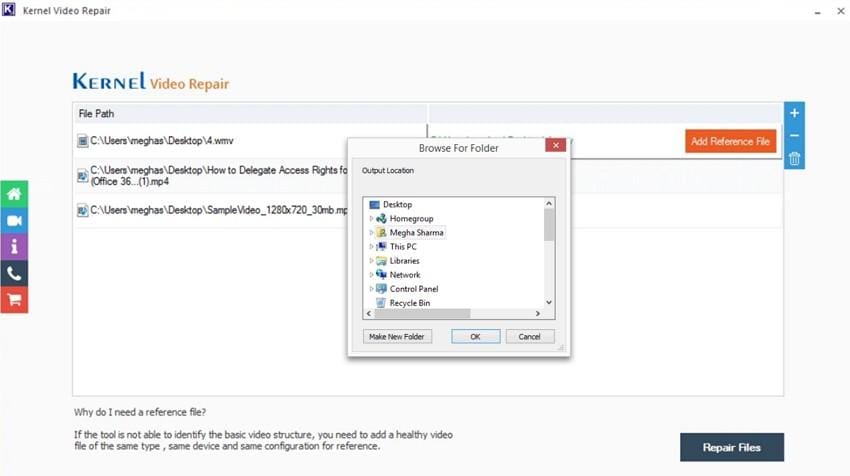The image size is (850, 476).
Task: Click the Kernel app logo in title bar
Action: point(9,10)
